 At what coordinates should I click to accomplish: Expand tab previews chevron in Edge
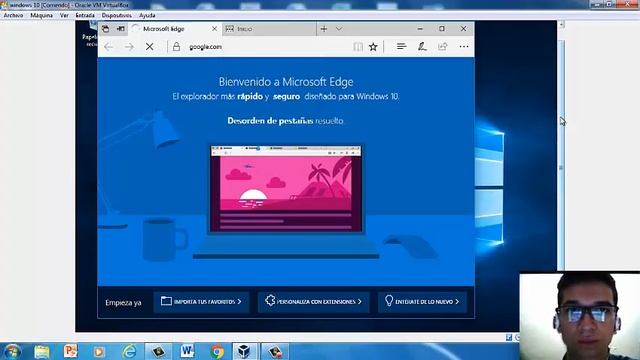click(x=339, y=29)
